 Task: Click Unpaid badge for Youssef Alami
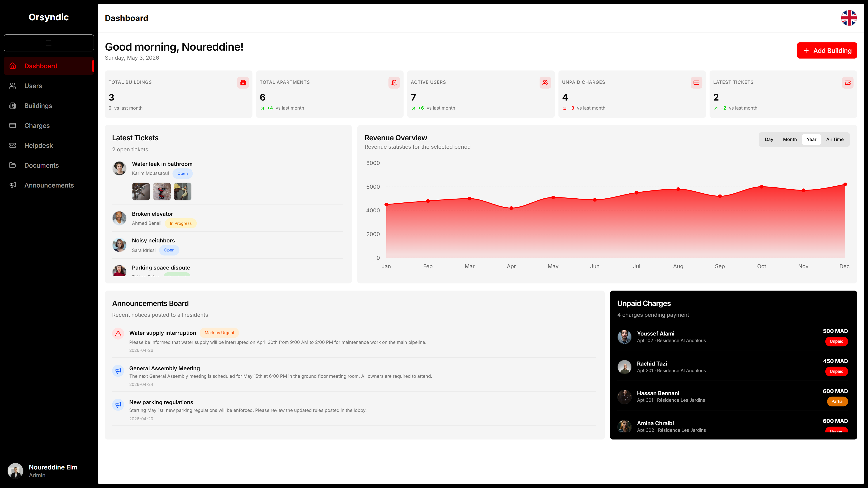tap(836, 342)
